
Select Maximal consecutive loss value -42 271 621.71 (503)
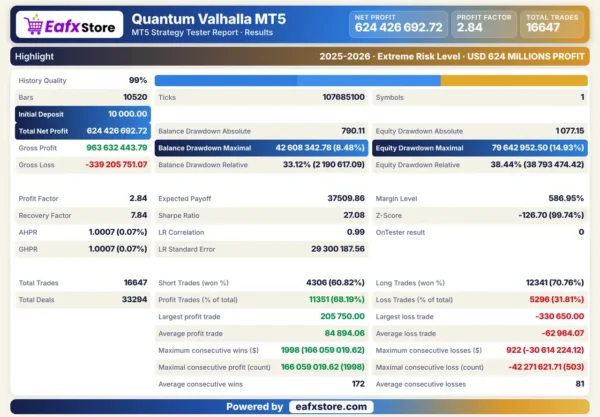pos(546,367)
